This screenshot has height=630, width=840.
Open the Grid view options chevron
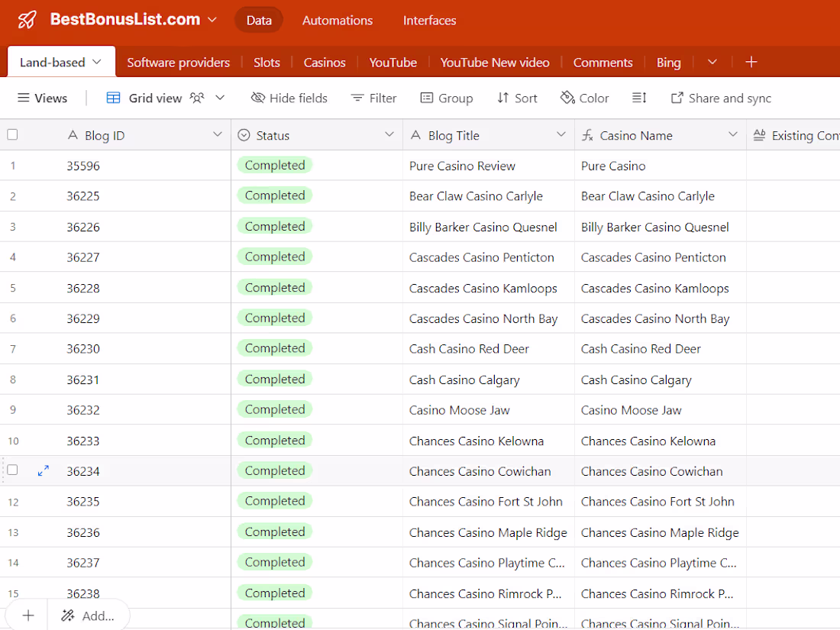pos(220,98)
